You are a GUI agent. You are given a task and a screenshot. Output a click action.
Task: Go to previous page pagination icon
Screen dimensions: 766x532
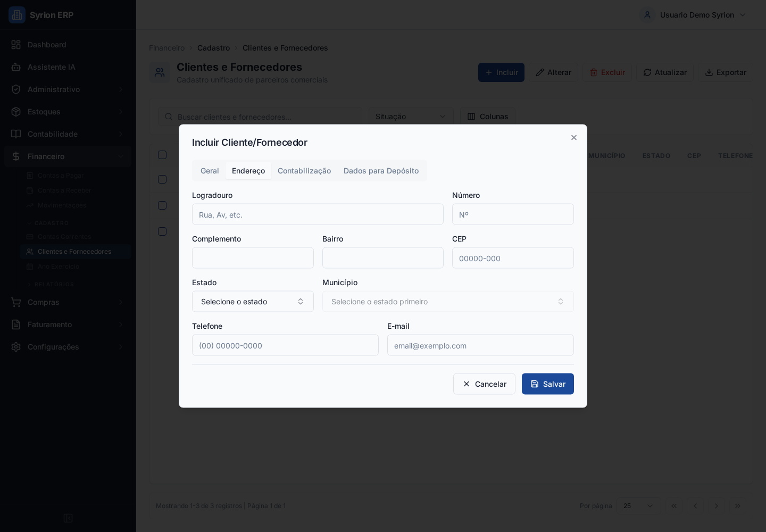click(x=695, y=506)
